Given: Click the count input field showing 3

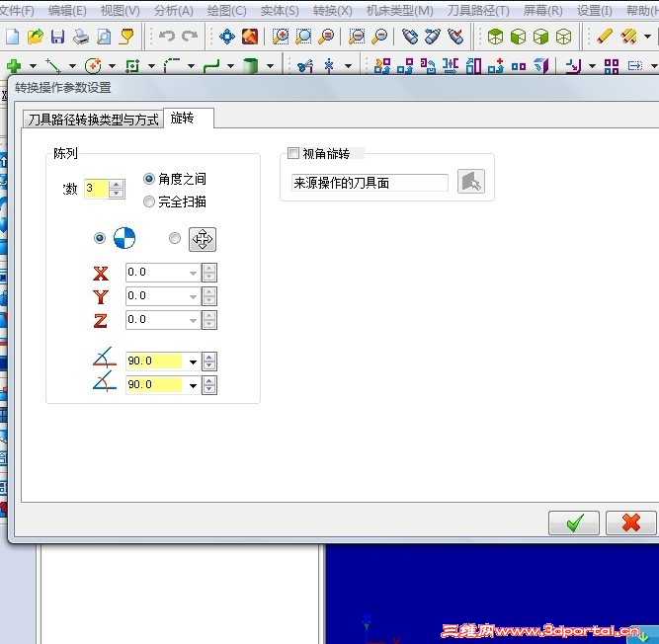Looking at the screenshot, I should point(97,189).
